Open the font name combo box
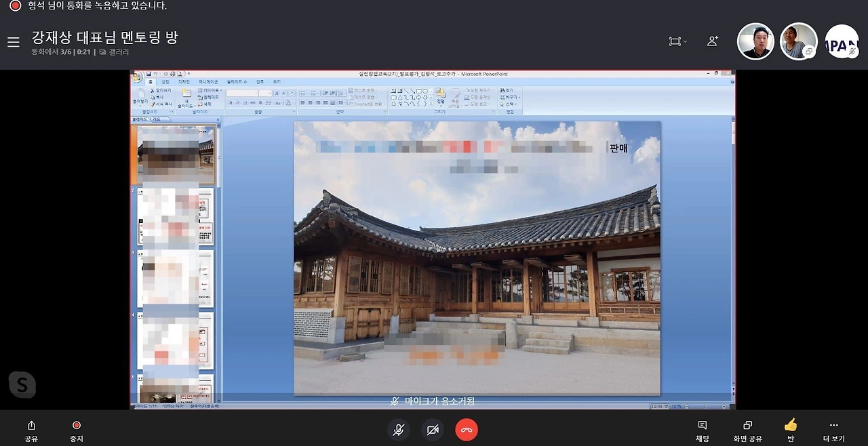This screenshot has height=446, width=868. tap(242, 94)
